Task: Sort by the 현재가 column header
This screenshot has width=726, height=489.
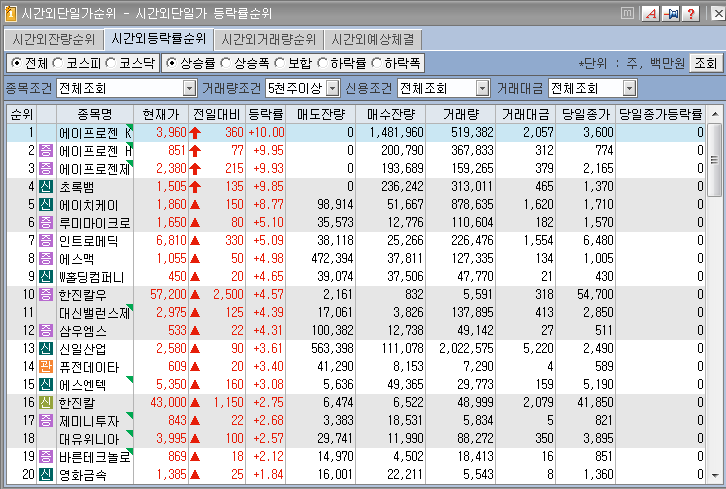Action: pos(161,114)
